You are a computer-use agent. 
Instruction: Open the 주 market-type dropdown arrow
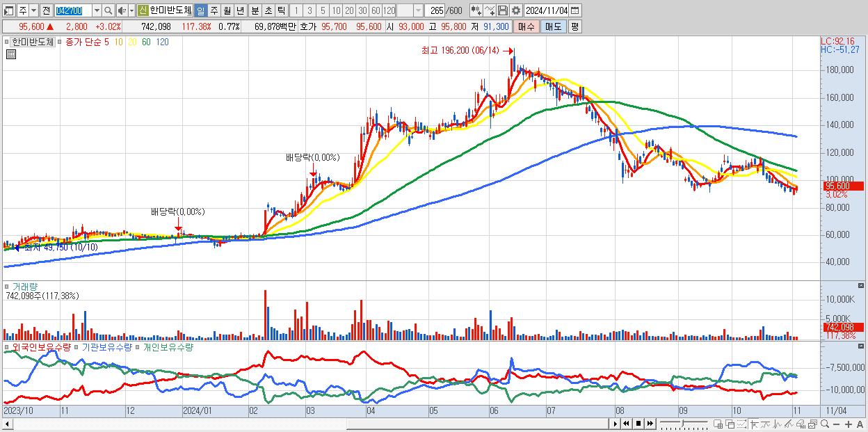pos(33,10)
